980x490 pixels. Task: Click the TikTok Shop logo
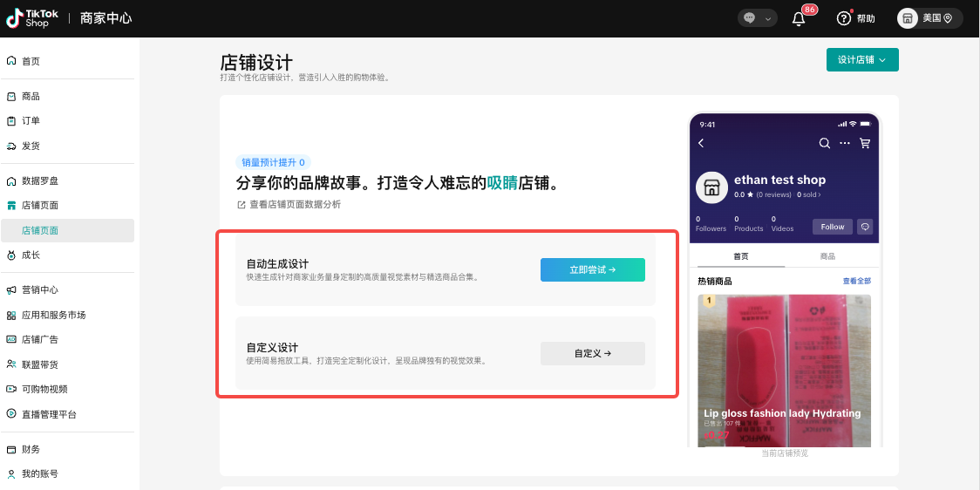pyautogui.click(x=28, y=18)
